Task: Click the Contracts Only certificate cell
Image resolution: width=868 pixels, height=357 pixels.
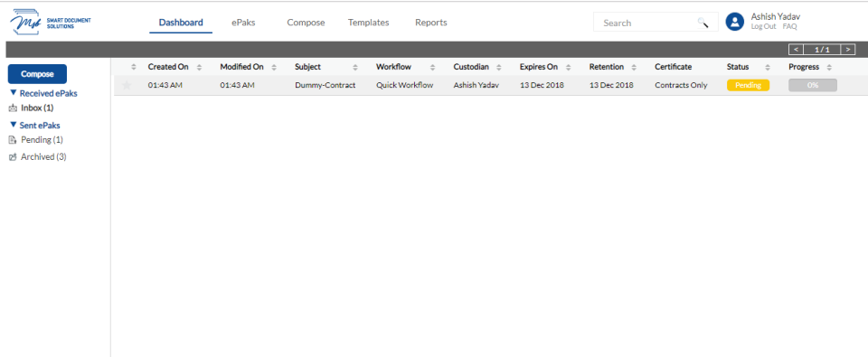Action: pos(681,85)
